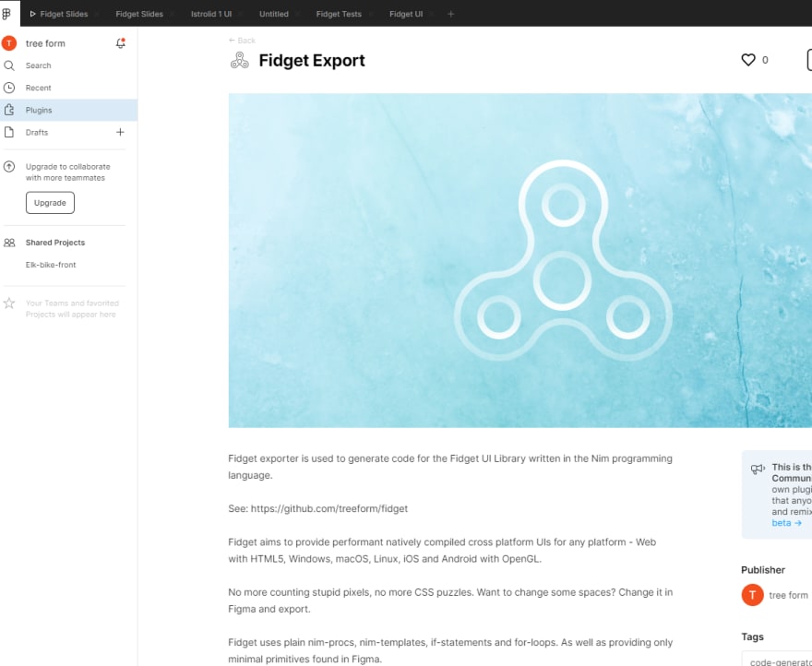Click the Drafts page icon
The height and width of the screenshot is (666, 812).
click(9, 132)
